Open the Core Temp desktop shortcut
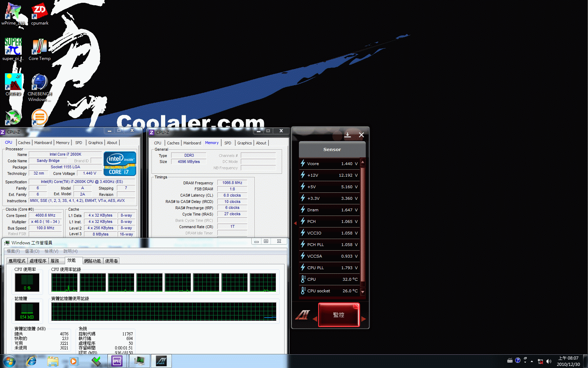 coord(40,49)
